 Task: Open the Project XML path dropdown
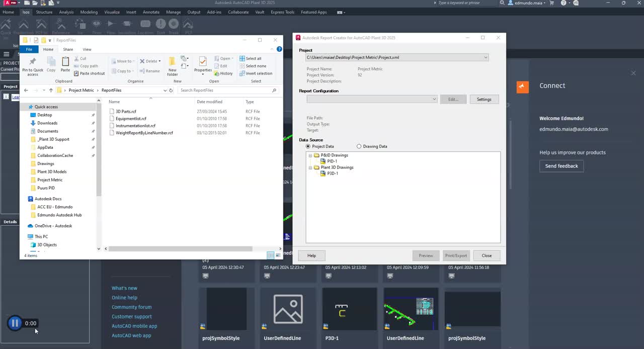click(x=486, y=57)
